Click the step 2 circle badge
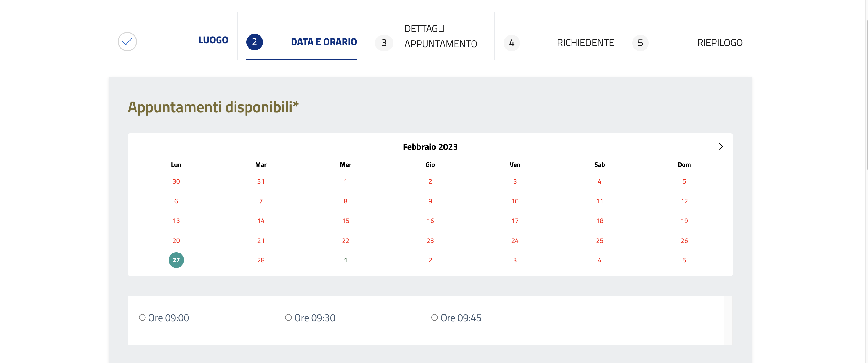868x363 pixels. (x=254, y=42)
